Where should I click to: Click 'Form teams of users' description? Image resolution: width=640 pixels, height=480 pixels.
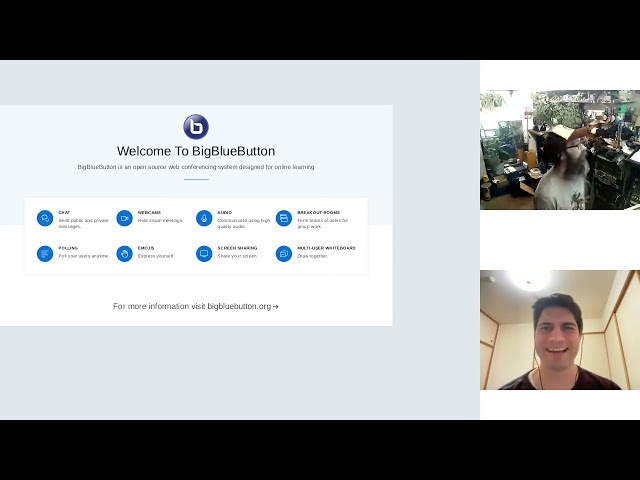point(322,223)
